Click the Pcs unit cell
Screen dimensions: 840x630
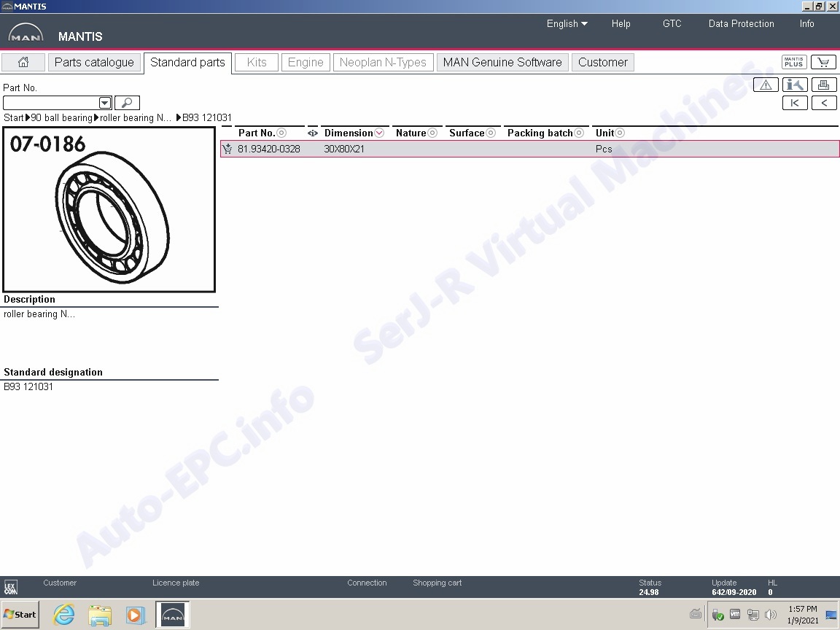click(604, 149)
